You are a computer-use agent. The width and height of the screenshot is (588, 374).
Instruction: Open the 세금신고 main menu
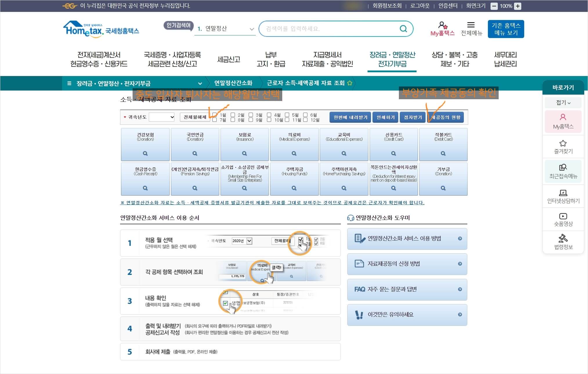pos(229,59)
